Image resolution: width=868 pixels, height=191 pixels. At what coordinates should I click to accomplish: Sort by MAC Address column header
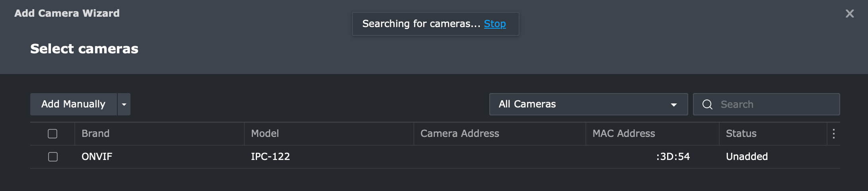[624, 134]
